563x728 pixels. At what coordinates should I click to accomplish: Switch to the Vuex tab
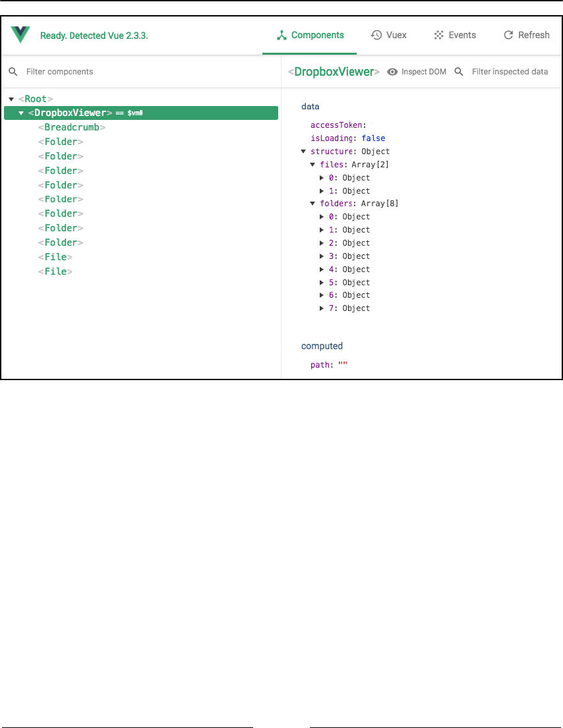tap(388, 36)
